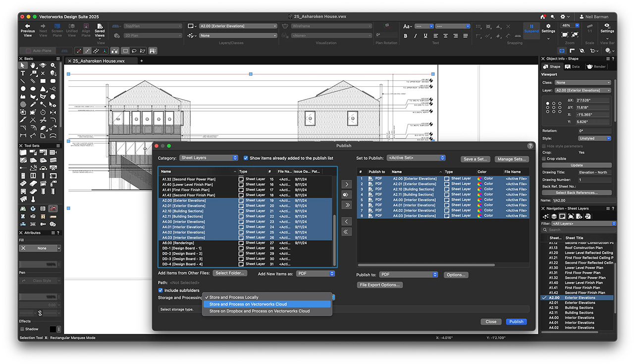Move selected item to publish list with single arrow
This screenshot has height=364, width=634.
[347, 184]
